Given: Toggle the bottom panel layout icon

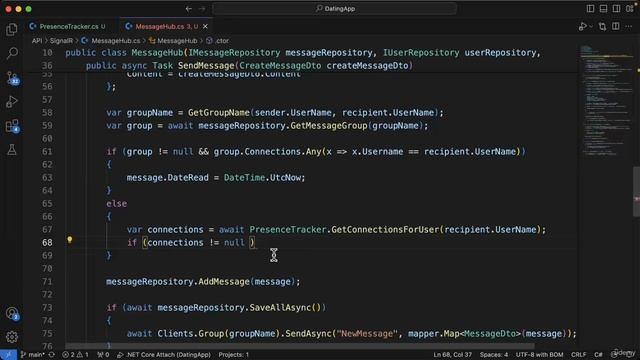Looking at the screenshot, I should [x=603, y=9].
